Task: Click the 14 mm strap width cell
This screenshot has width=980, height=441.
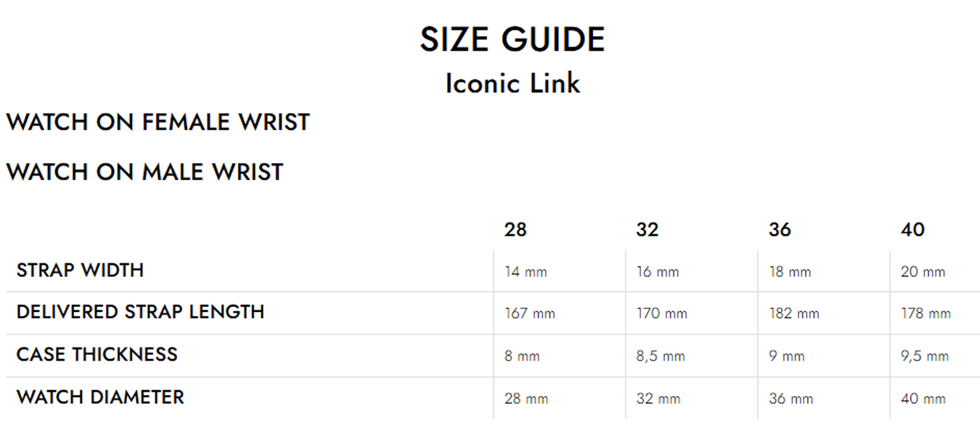Action: [x=526, y=272]
